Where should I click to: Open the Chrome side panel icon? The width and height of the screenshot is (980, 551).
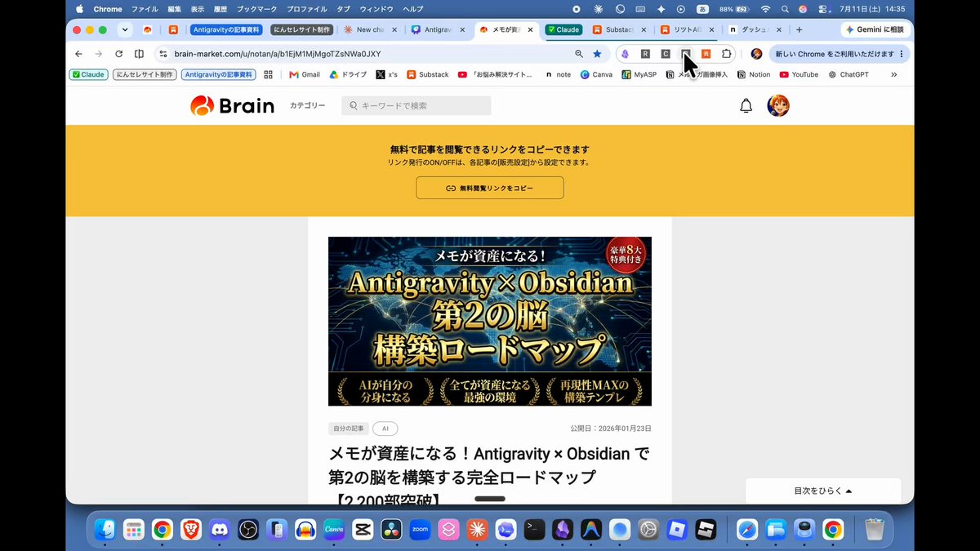(139, 54)
